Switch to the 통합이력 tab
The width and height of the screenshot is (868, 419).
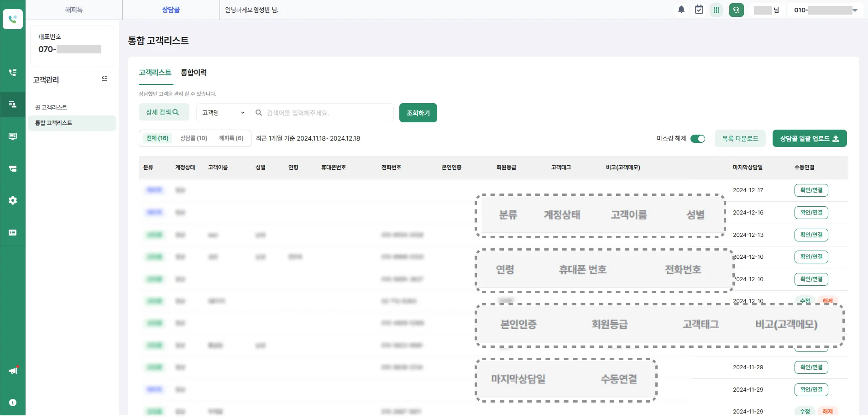[193, 73]
